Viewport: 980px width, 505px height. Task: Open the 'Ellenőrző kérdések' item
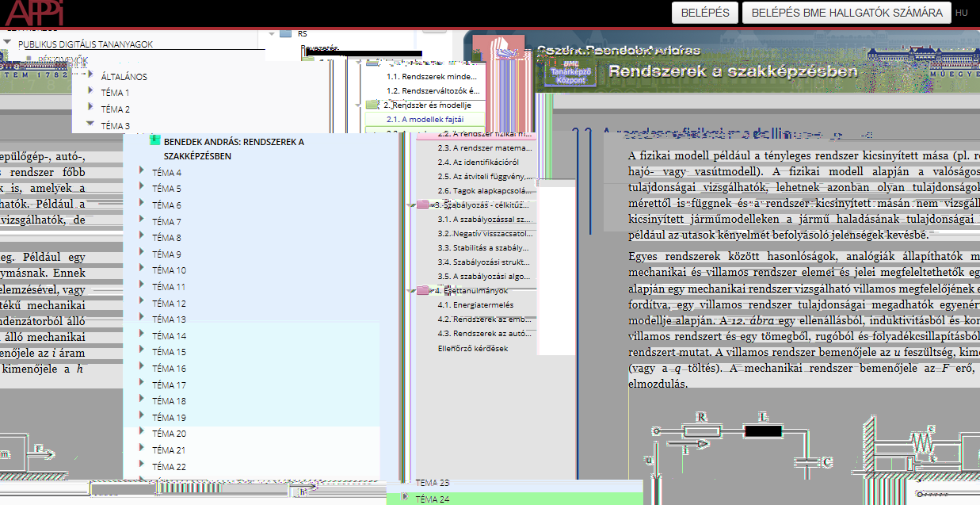point(473,347)
